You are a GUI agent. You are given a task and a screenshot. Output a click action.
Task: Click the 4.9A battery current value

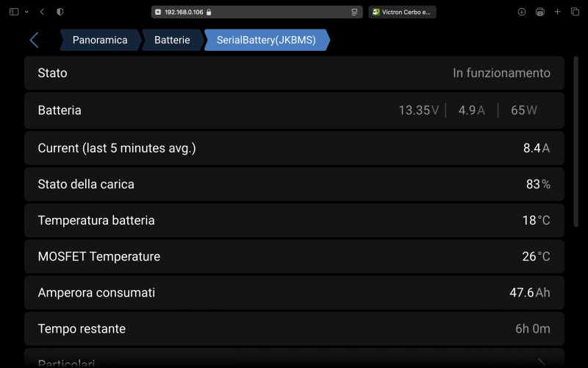[472, 110]
